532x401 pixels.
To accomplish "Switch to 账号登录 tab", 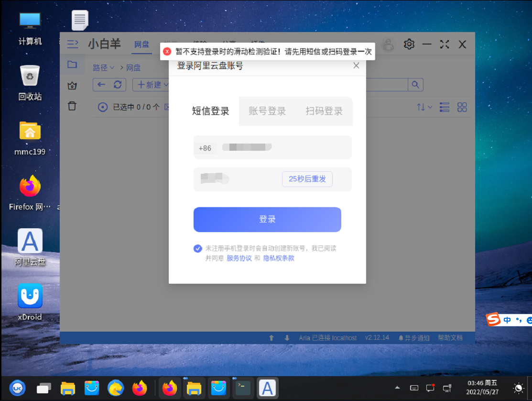I will [267, 111].
